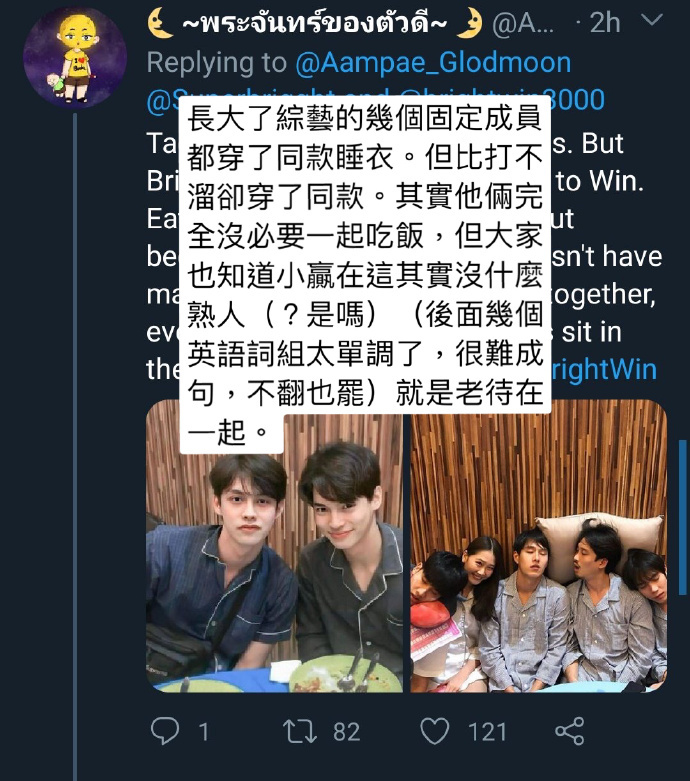This screenshot has height=781, width=690.
Task: Like the tweet with heart icon
Action: (435, 731)
